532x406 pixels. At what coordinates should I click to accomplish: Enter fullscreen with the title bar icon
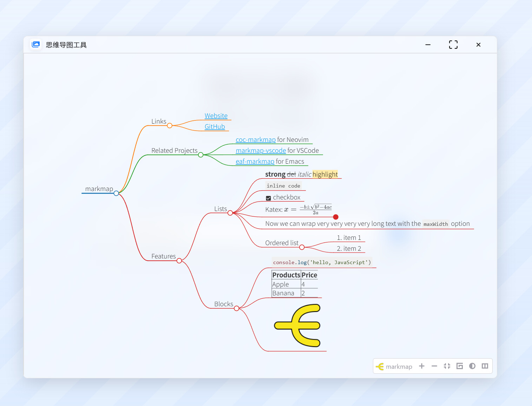453,45
